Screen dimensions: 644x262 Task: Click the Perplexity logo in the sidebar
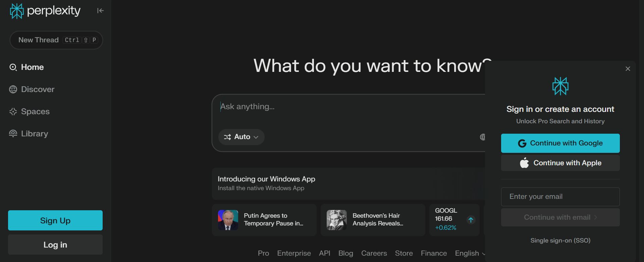pos(45,11)
